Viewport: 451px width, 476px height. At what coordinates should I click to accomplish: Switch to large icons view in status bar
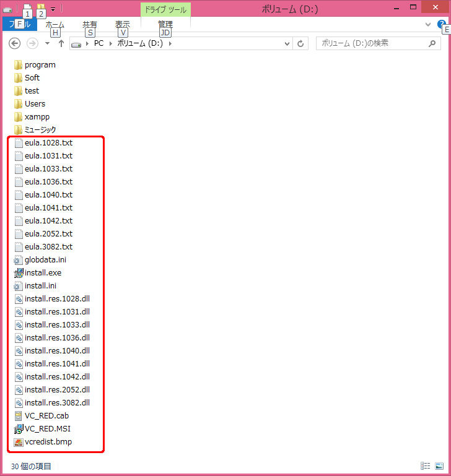tap(439, 465)
